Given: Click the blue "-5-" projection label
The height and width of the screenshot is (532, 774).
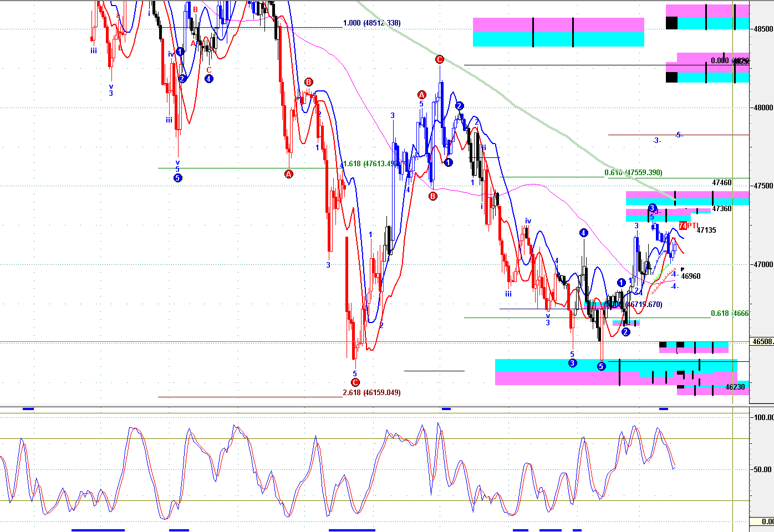Looking at the screenshot, I should 679,135.
